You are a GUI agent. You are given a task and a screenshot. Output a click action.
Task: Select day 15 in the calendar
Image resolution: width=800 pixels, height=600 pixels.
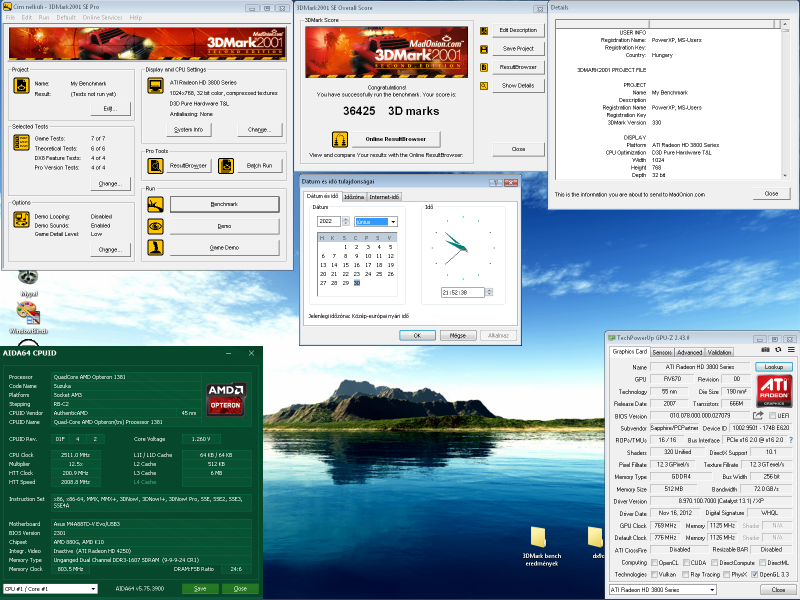tap(345, 265)
